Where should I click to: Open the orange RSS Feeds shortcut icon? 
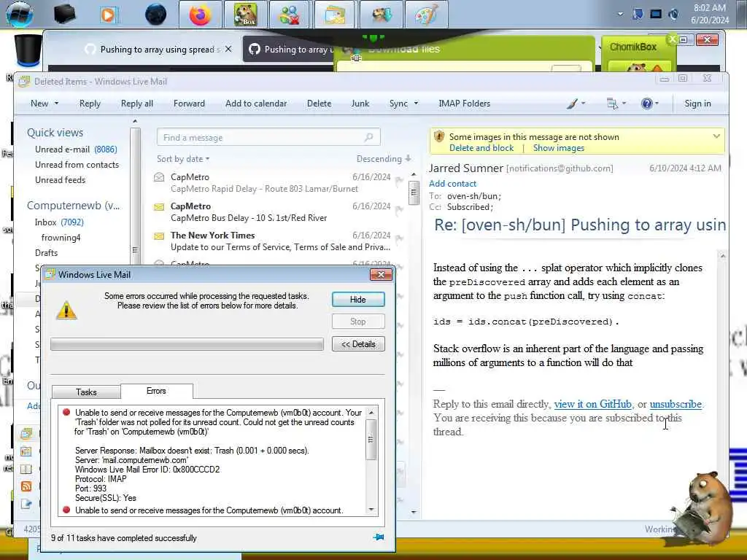[x=26, y=486]
